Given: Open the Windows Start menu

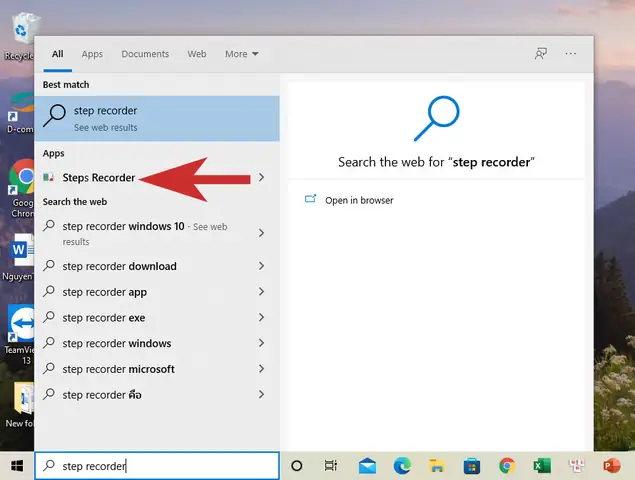Looking at the screenshot, I should pos(17,466).
